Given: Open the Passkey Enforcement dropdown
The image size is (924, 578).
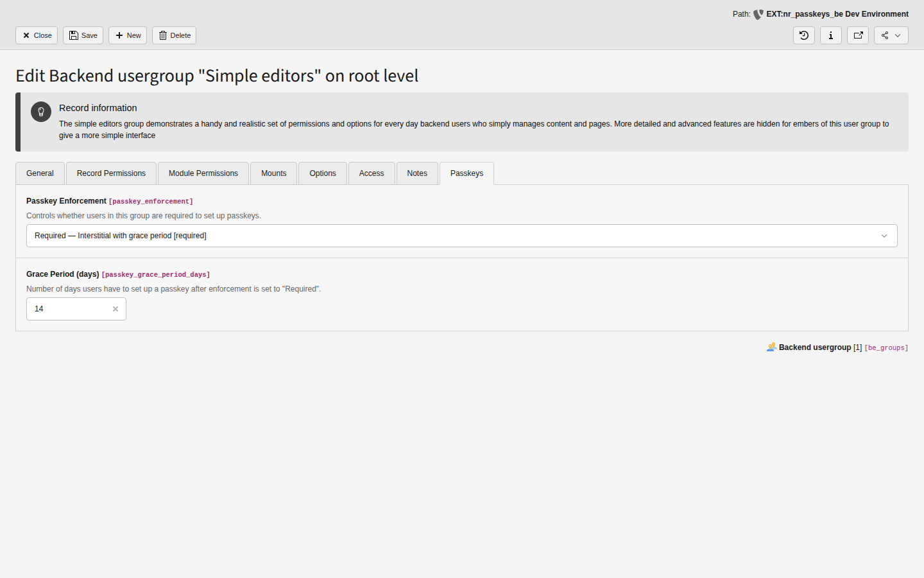Looking at the screenshot, I should [x=462, y=236].
